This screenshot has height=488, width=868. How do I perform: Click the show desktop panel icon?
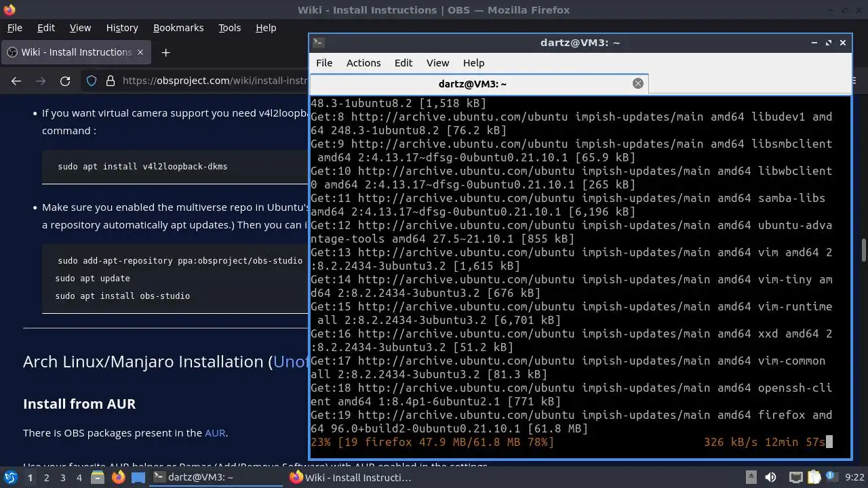(x=138, y=477)
